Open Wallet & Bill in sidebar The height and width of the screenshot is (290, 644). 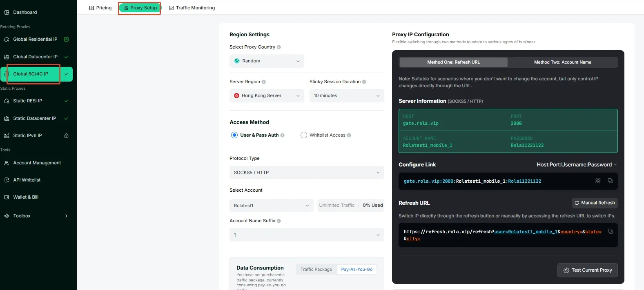coord(26,197)
